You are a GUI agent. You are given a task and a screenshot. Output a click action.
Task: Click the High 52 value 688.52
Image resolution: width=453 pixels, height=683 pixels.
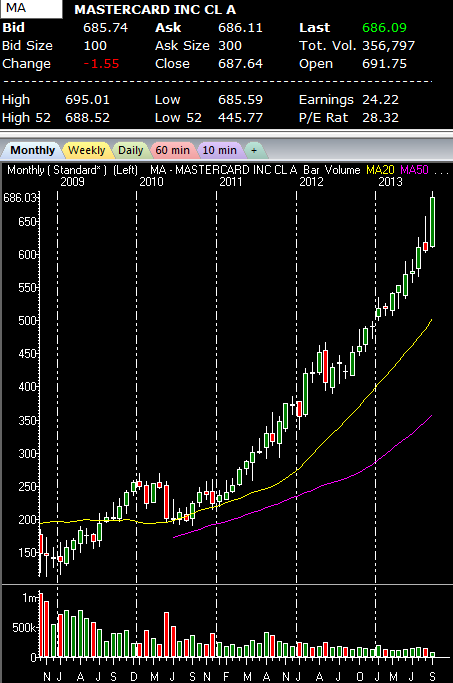pyautogui.click(x=87, y=118)
